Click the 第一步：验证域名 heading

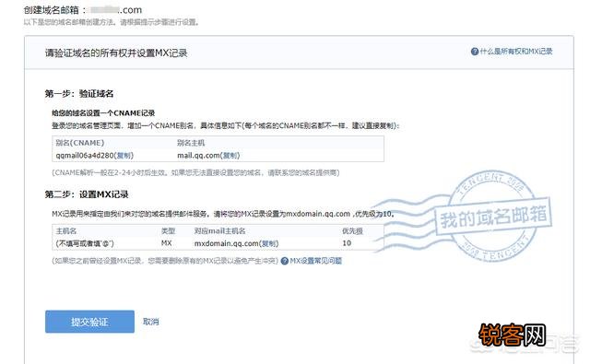click(79, 94)
